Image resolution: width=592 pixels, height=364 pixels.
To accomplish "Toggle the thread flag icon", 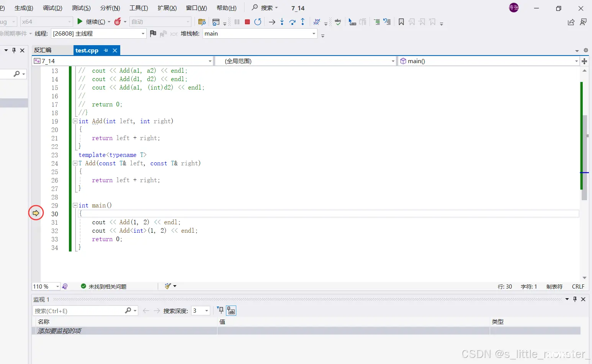I will pyautogui.click(x=153, y=33).
